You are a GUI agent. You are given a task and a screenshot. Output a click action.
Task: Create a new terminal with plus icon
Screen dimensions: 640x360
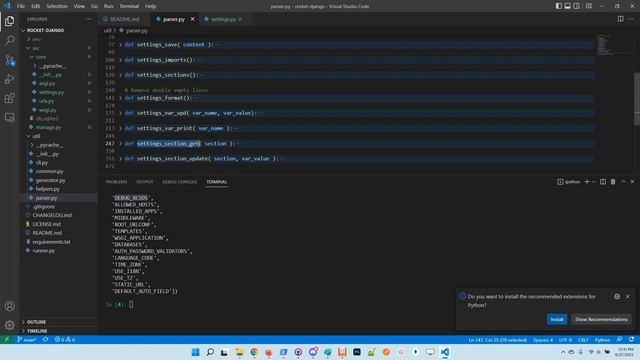pyautogui.click(x=587, y=182)
